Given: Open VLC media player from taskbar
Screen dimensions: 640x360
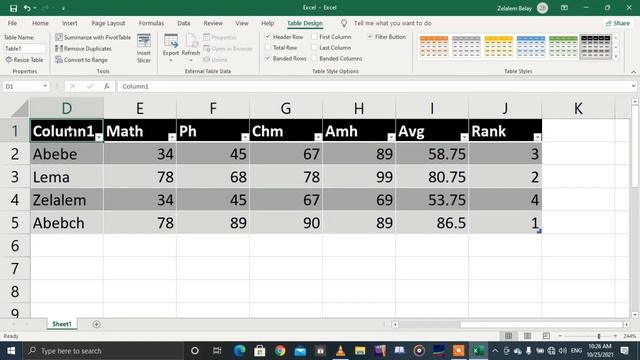Looking at the screenshot, I should point(340,351).
